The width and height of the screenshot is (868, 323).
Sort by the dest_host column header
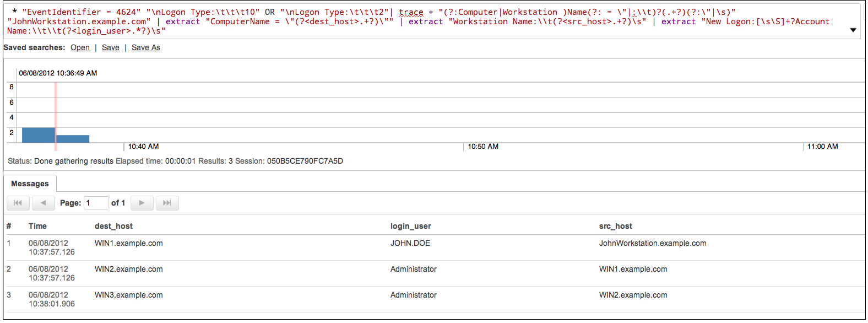pyautogui.click(x=113, y=226)
